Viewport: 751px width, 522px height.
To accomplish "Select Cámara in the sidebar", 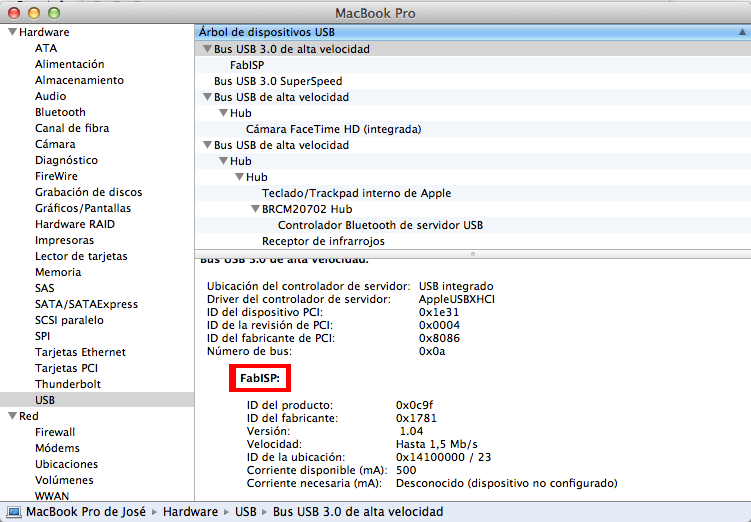I will click(55, 144).
